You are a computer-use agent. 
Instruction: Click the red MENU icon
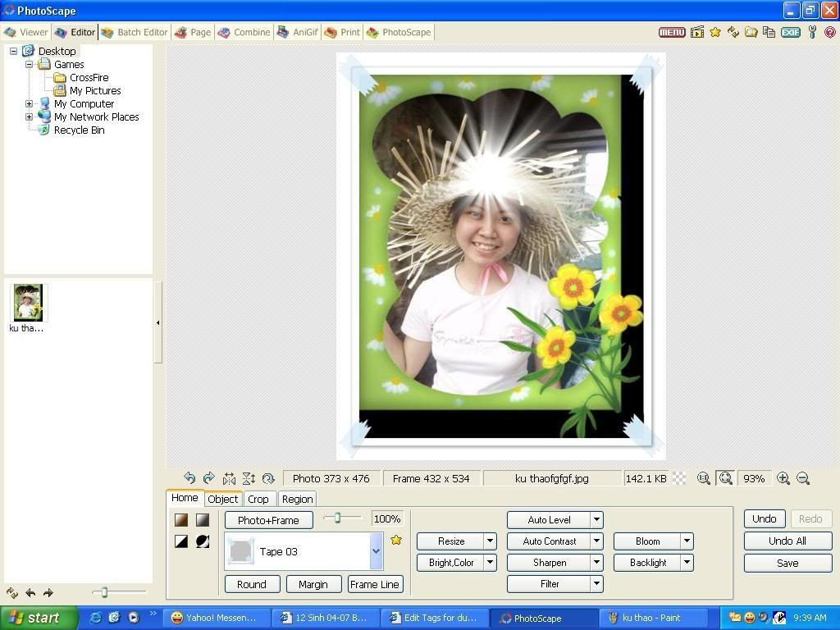(x=672, y=32)
